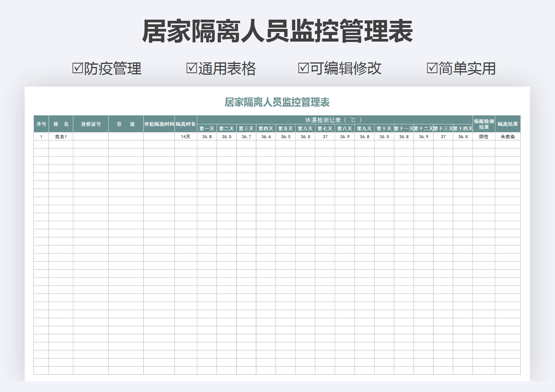Click the 阴性 result cell
This screenshot has width=555, height=392.
(483, 136)
